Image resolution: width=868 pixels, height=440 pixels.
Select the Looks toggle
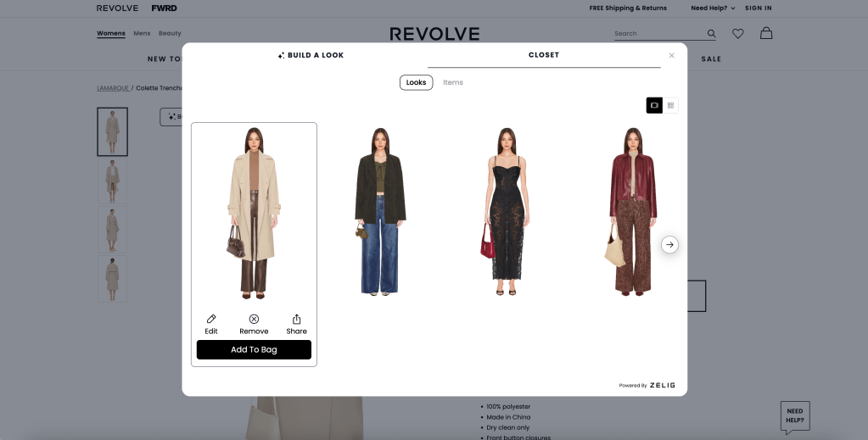tap(417, 82)
